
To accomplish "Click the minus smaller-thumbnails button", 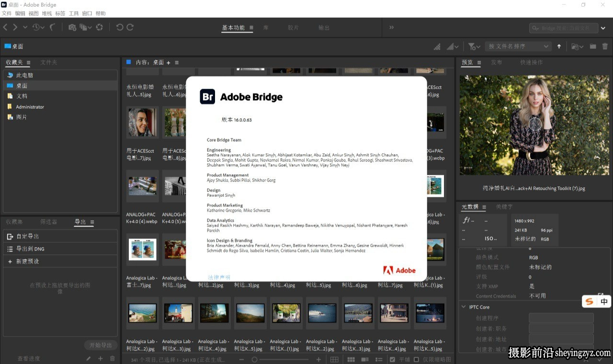I will (242, 359).
